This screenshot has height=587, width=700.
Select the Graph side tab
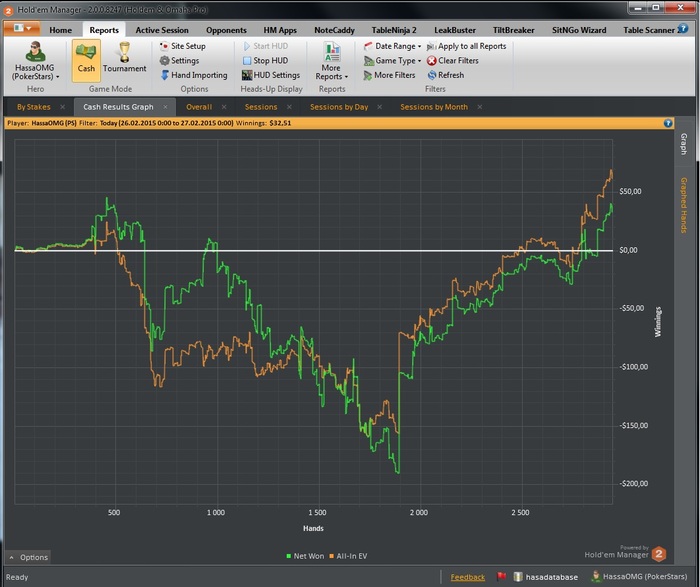[x=683, y=144]
